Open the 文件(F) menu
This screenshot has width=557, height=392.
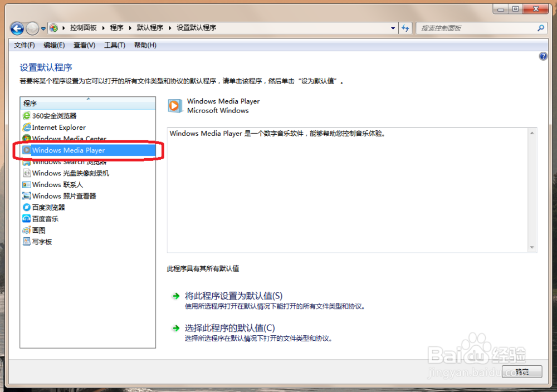tap(24, 45)
